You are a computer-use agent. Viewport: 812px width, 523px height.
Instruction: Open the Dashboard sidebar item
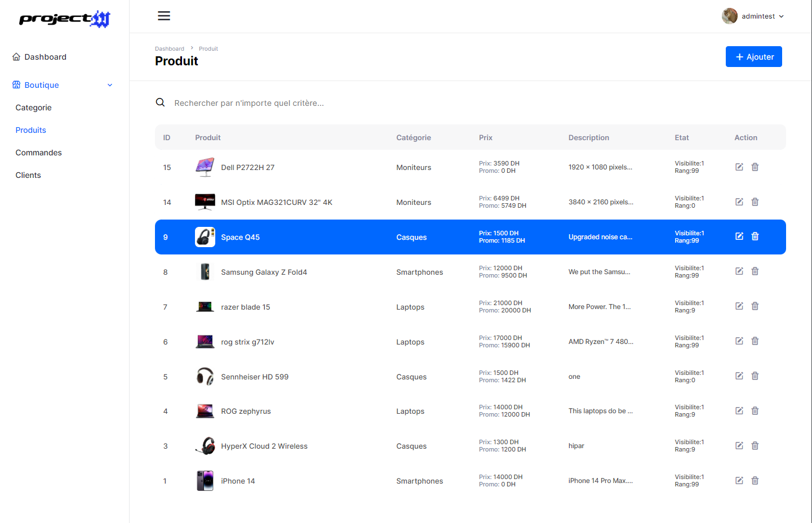point(45,57)
